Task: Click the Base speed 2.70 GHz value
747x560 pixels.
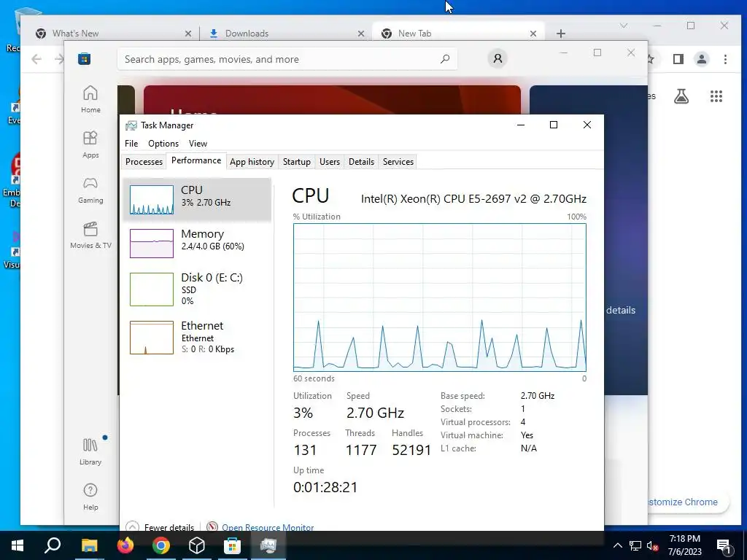Action: 538,396
